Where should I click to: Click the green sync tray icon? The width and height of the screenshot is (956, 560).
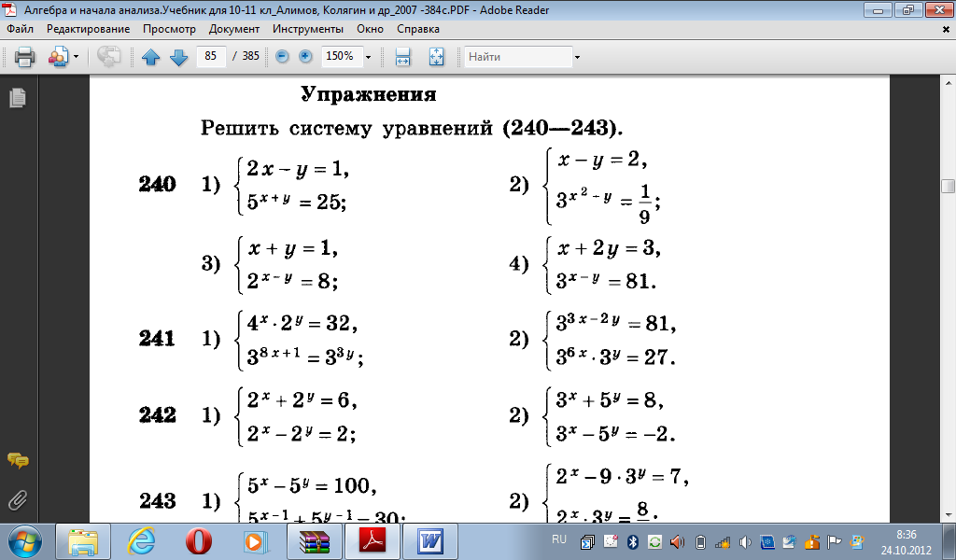654,541
